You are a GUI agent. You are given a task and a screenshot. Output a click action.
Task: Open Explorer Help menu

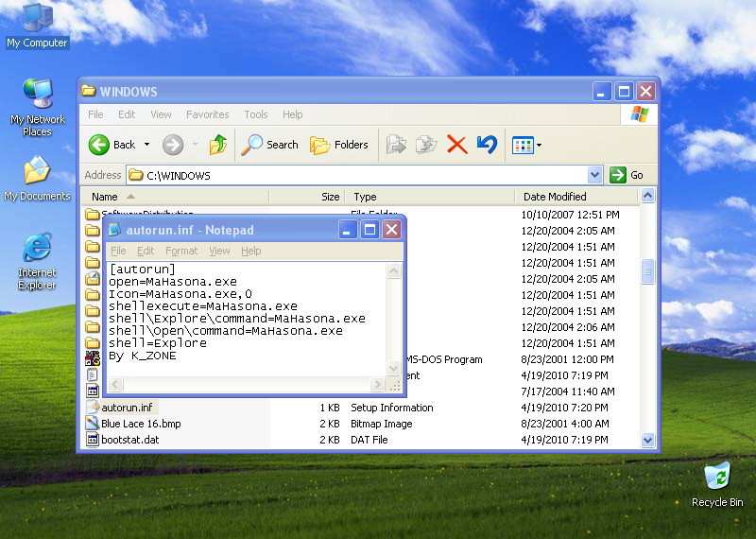pyautogui.click(x=292, y=114)
